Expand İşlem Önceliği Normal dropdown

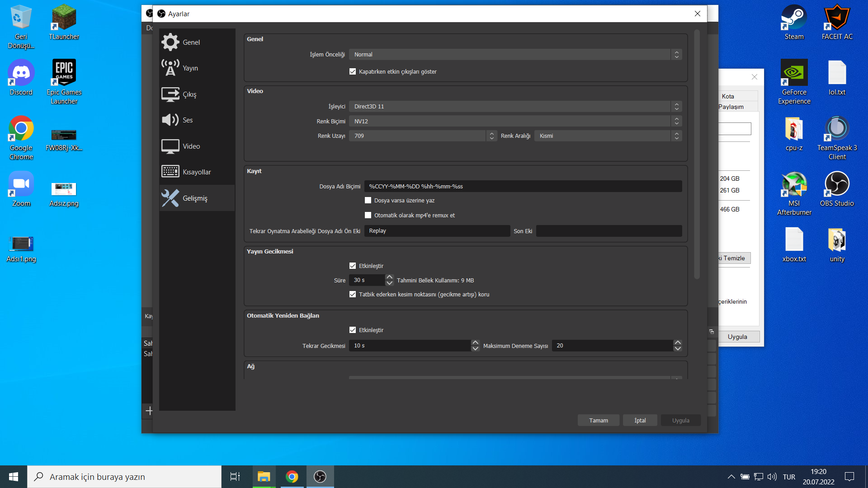pyautogui.click(x=515, y=54)
